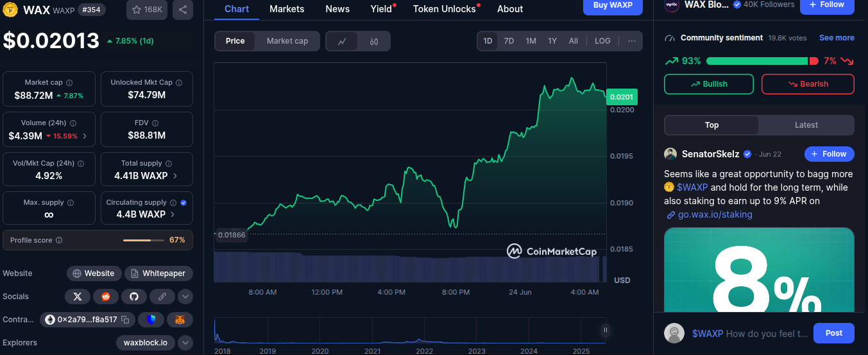Vote Bearish on community sentiment
The image size is (868, 355).
[808, 84]
